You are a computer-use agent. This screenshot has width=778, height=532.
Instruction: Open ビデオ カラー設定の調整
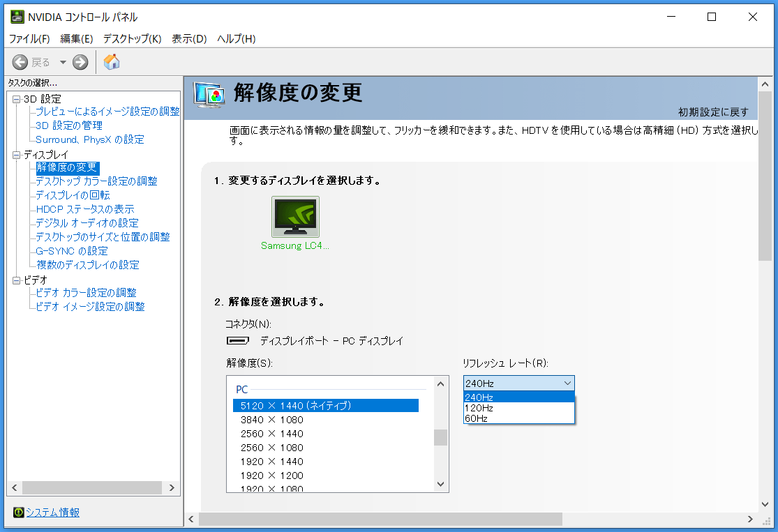(x=86, y=293)
